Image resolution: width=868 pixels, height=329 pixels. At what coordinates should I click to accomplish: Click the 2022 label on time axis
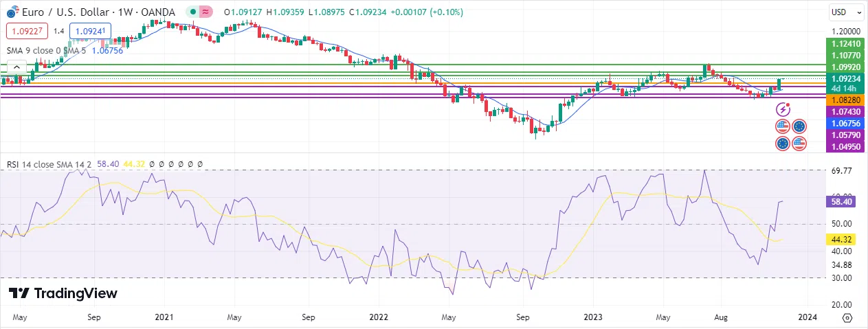(379, 317)
